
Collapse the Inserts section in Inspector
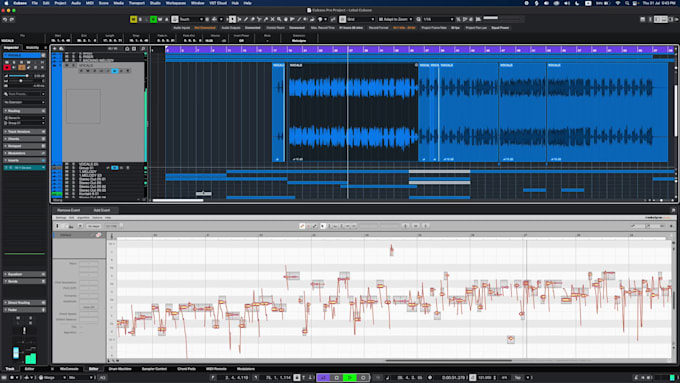tap(24, 160)
